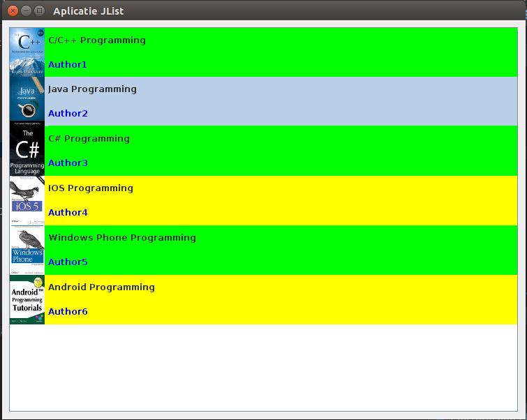Close the Aplicatie JList window
The height and width of the screenshot is (420, 527).
[x=13, y=10]
